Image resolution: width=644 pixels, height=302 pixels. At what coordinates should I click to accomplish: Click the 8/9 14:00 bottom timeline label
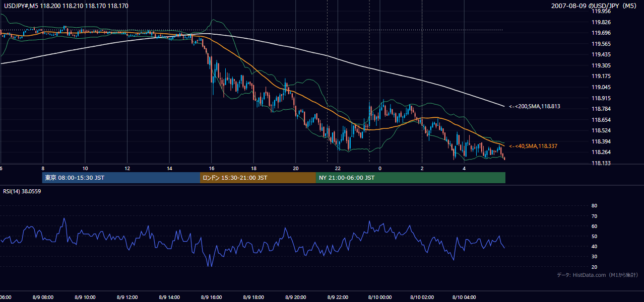pos(169,297)
